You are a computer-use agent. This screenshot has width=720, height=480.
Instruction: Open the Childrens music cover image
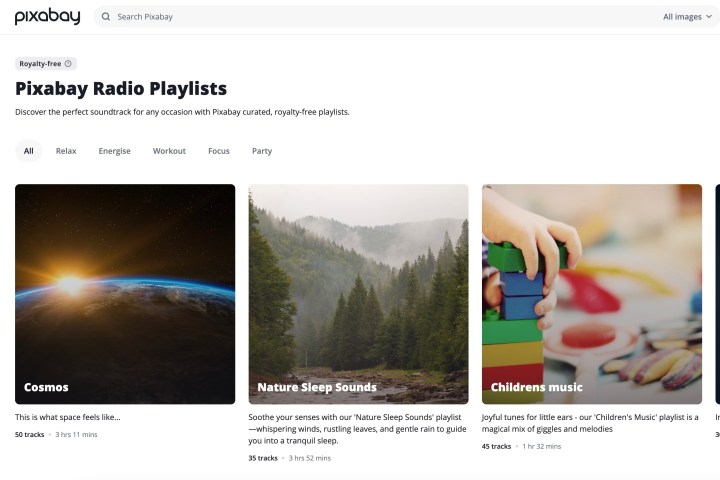tap(592, 294)
